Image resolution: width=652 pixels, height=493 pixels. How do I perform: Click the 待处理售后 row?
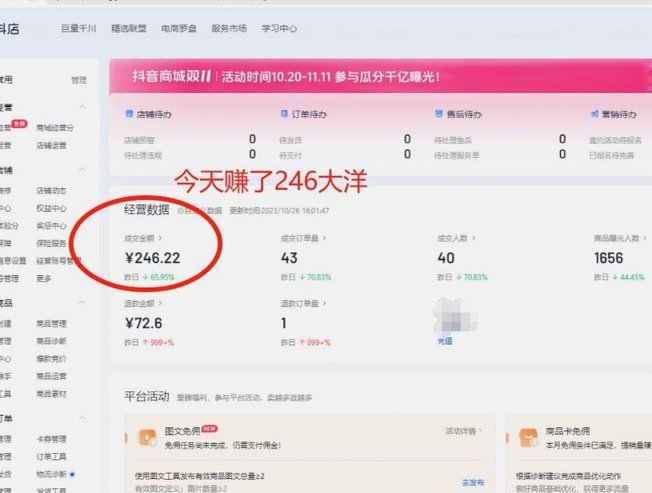500,140
